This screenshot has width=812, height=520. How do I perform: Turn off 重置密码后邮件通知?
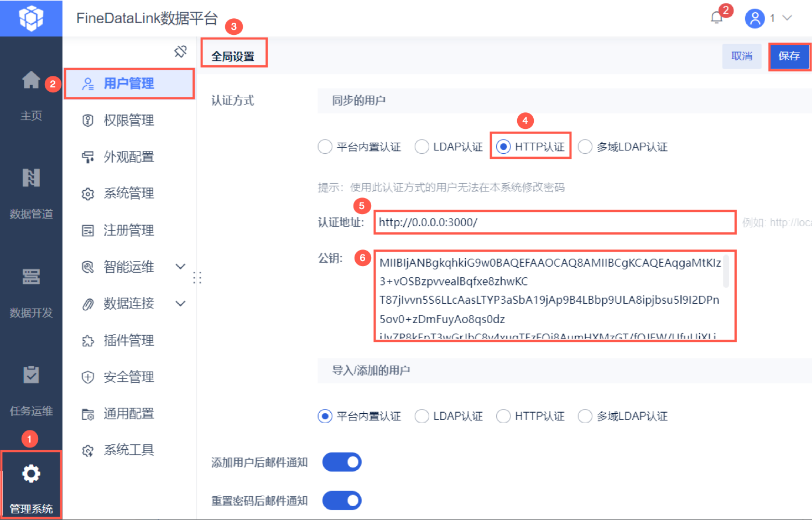click(x=342, y=500)
